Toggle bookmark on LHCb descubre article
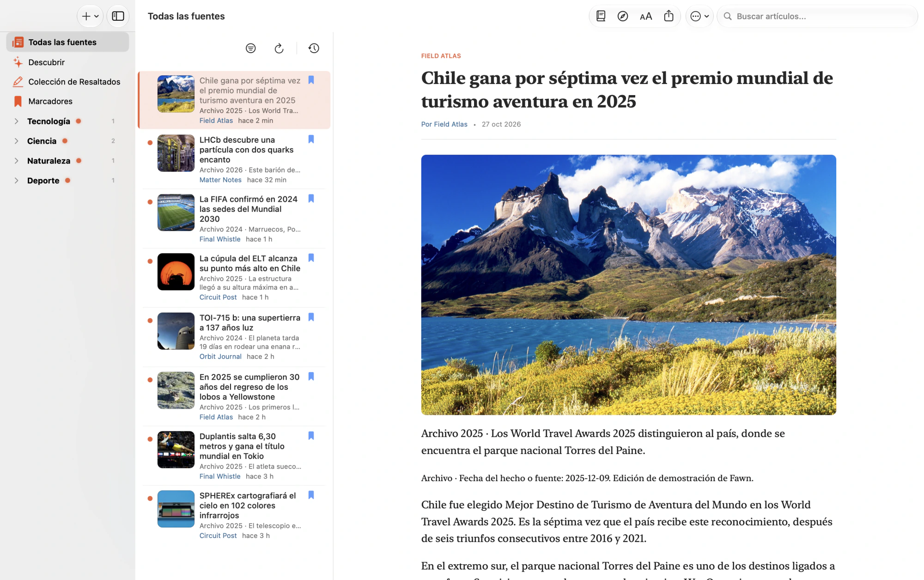This screenshot has height=580, width=924. pyautogui.click(x=311, y=139)
